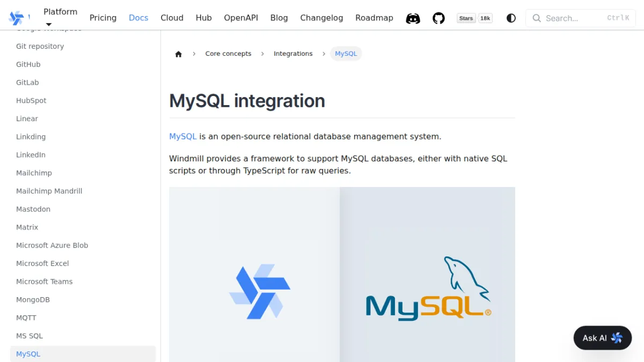Click the 18k stars count badge

(485, 18)
